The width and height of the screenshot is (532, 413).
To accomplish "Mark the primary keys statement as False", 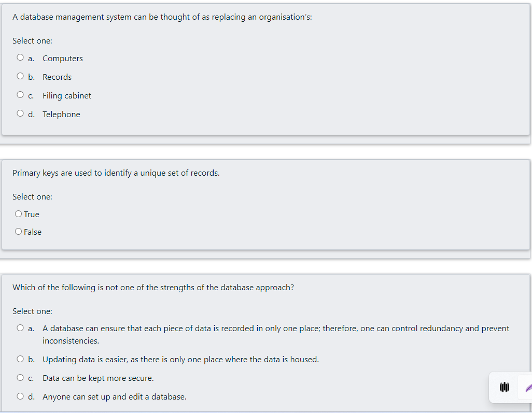I will pyautogui.click(x=18, y=231).
